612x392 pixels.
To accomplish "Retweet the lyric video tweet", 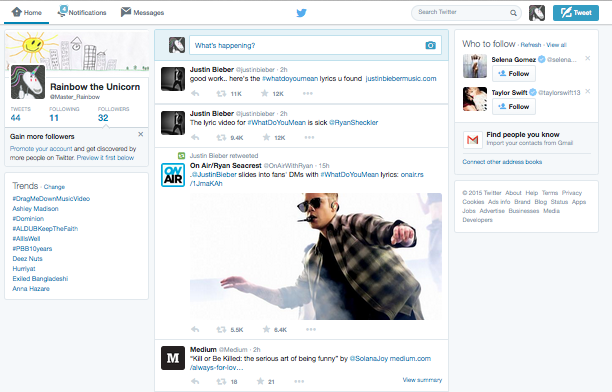I will pos(221,137).
